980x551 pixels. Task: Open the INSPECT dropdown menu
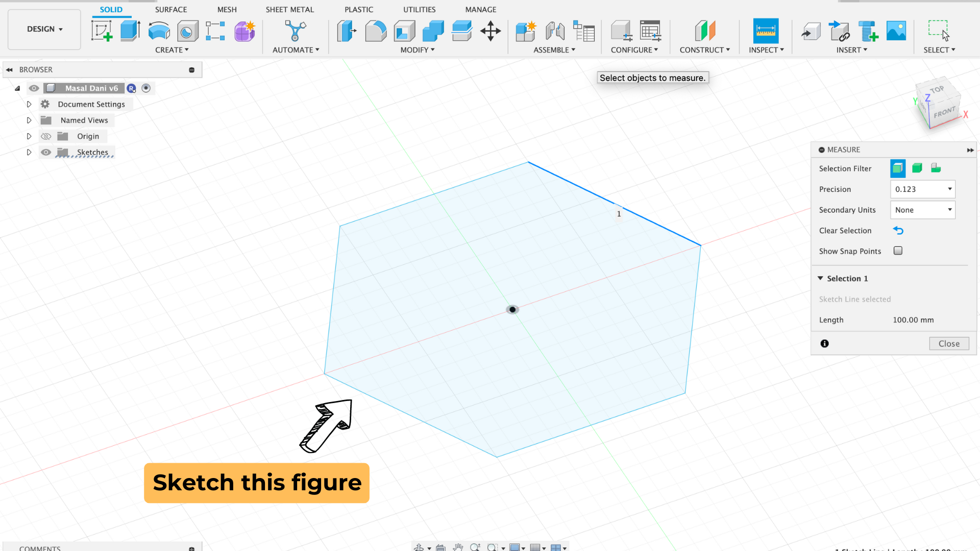point(766,50)
